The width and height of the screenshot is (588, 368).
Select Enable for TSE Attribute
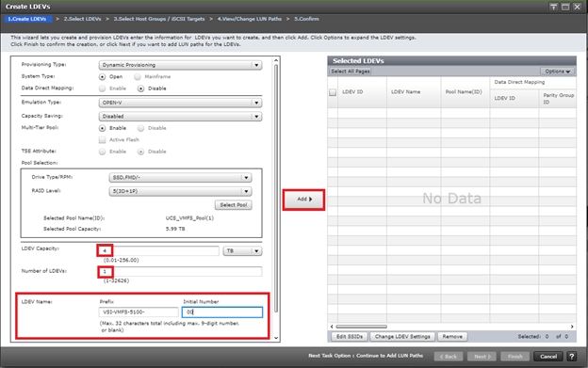point(102,152)
